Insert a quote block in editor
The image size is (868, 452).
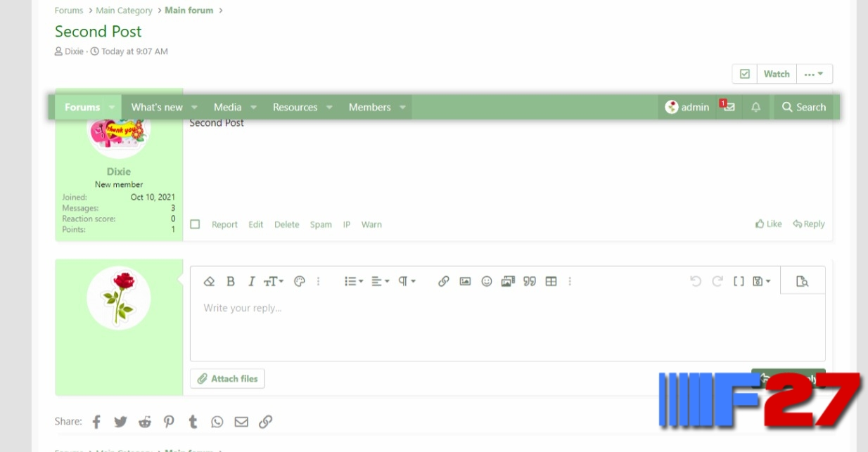[x=530, y=281]
